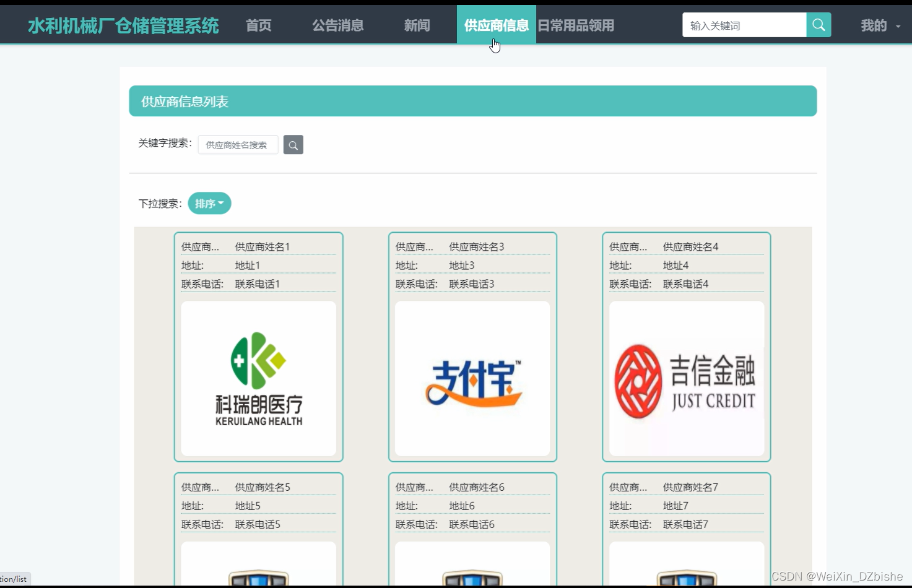Click the magnifier icon in top navbar search
The image size is (912, 588).
coord(819,25)
